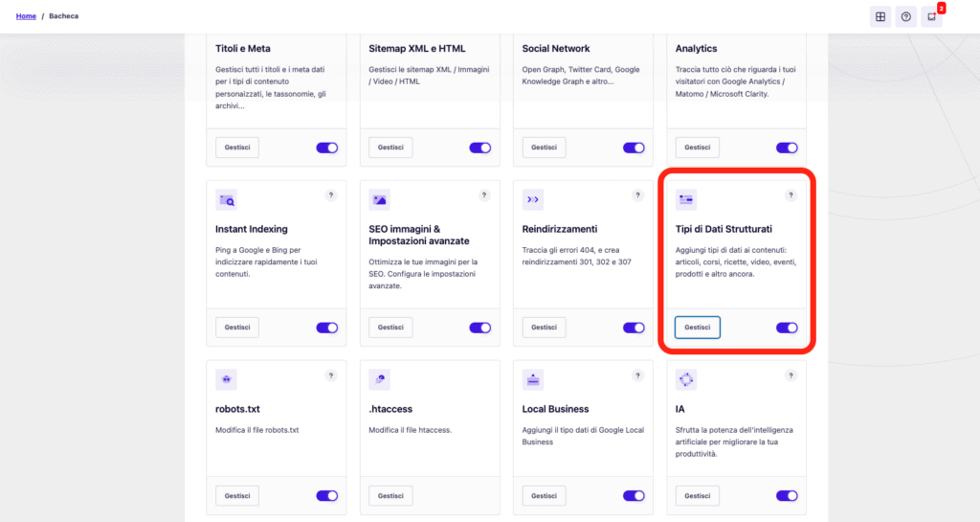Disable the Titoli e Meta toggle
The image size is (980, 522).
click(x=327, y=148)
